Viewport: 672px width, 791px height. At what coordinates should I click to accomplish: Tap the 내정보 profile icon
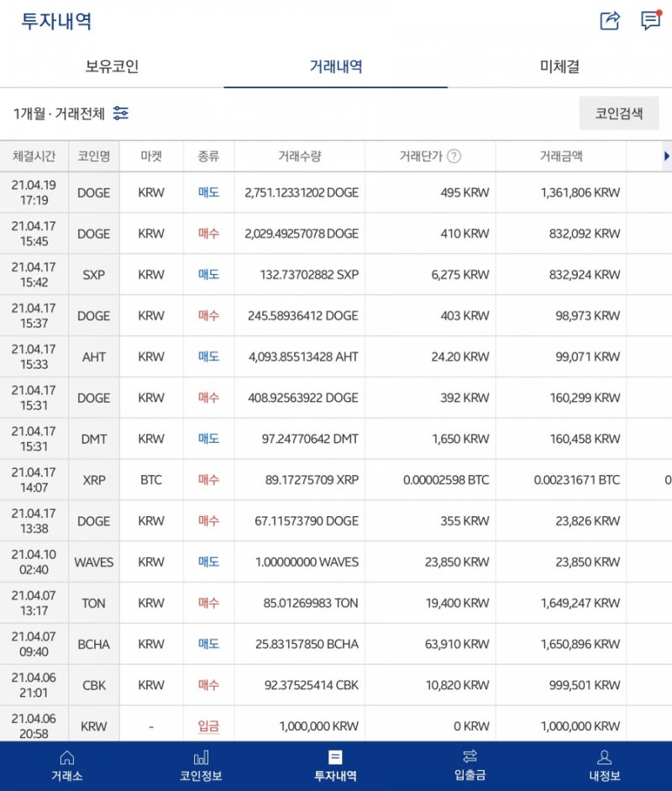[604, 757]
